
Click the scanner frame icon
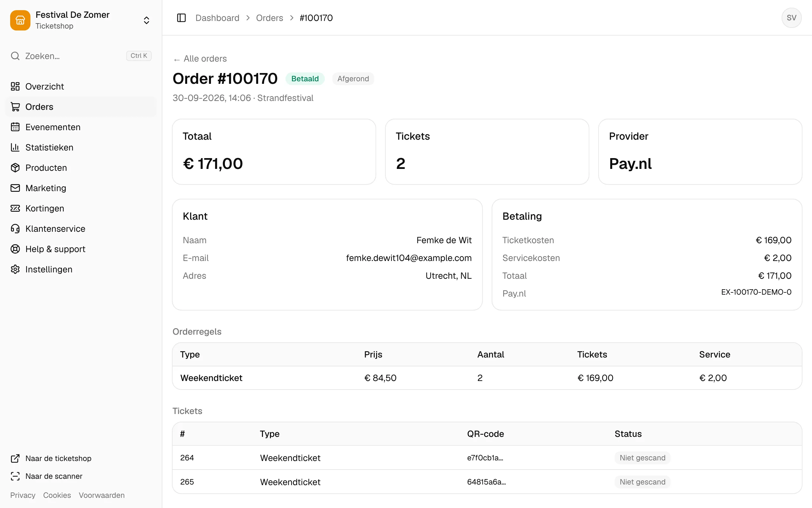coord(15,476)
